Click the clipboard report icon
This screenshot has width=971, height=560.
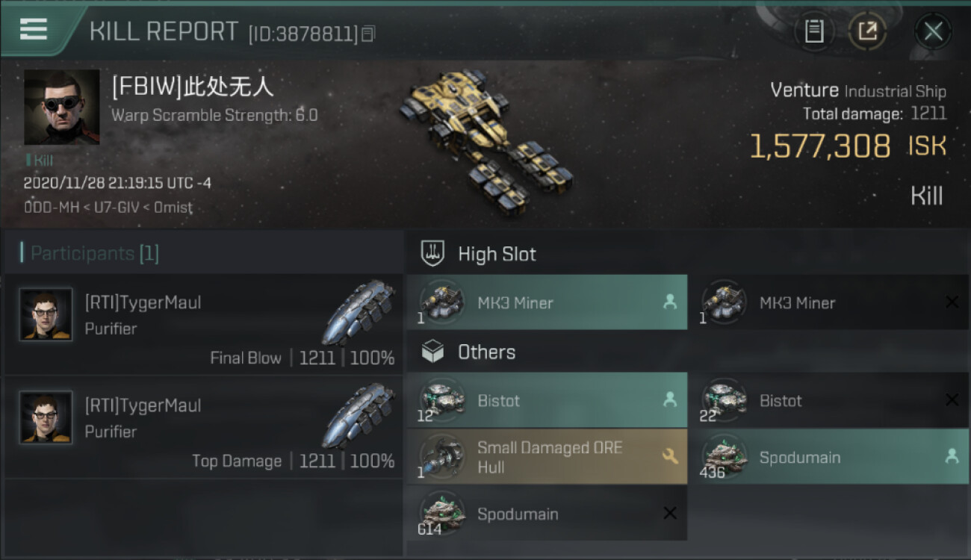point(814,31)
